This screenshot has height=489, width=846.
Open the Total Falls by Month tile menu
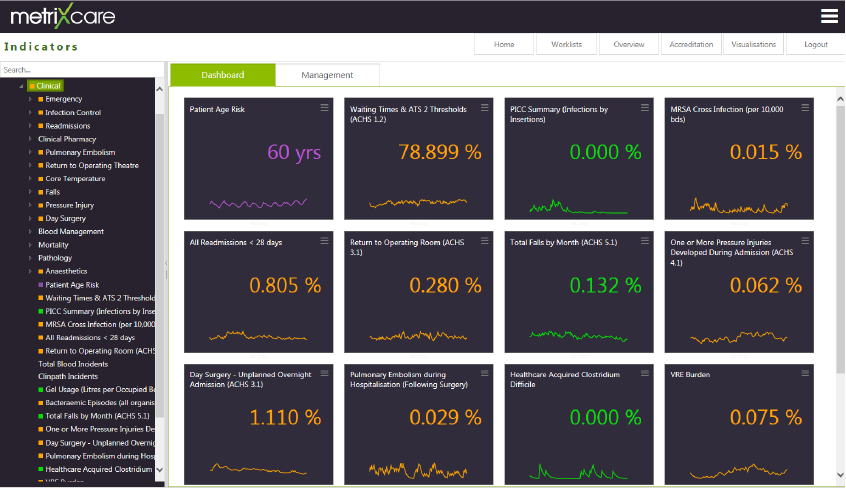[644, 240]
